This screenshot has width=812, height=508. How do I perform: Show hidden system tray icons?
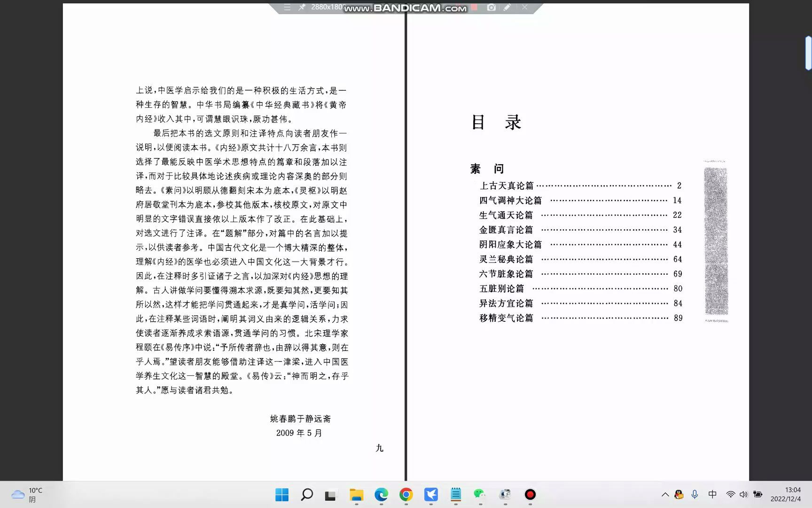(x=665, y=494)
